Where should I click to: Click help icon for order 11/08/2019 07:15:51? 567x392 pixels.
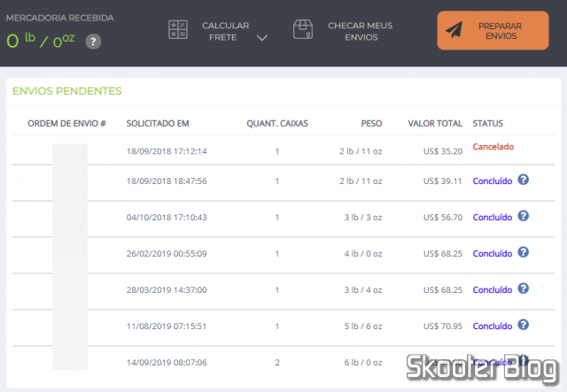[x=524, y=325]
